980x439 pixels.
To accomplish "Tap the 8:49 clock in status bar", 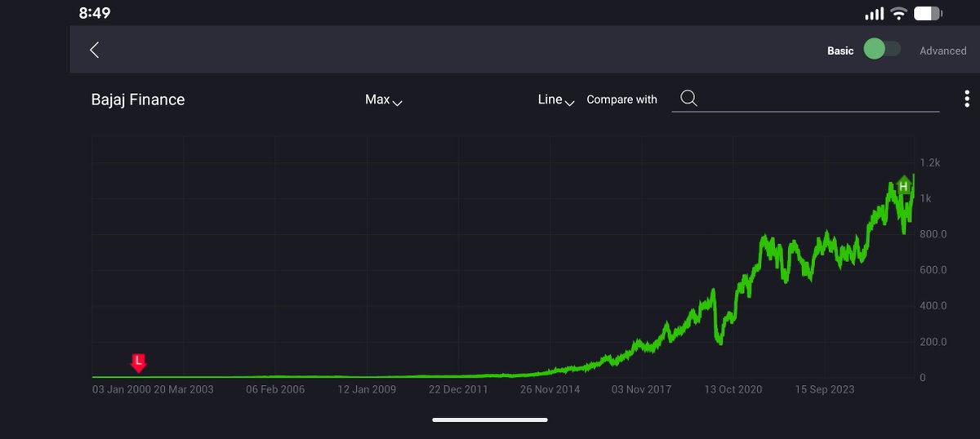I will tap(95, 13).
